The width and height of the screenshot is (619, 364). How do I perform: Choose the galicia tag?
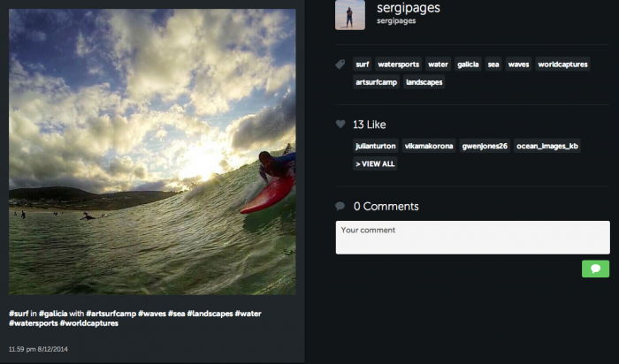pos(468,64)
